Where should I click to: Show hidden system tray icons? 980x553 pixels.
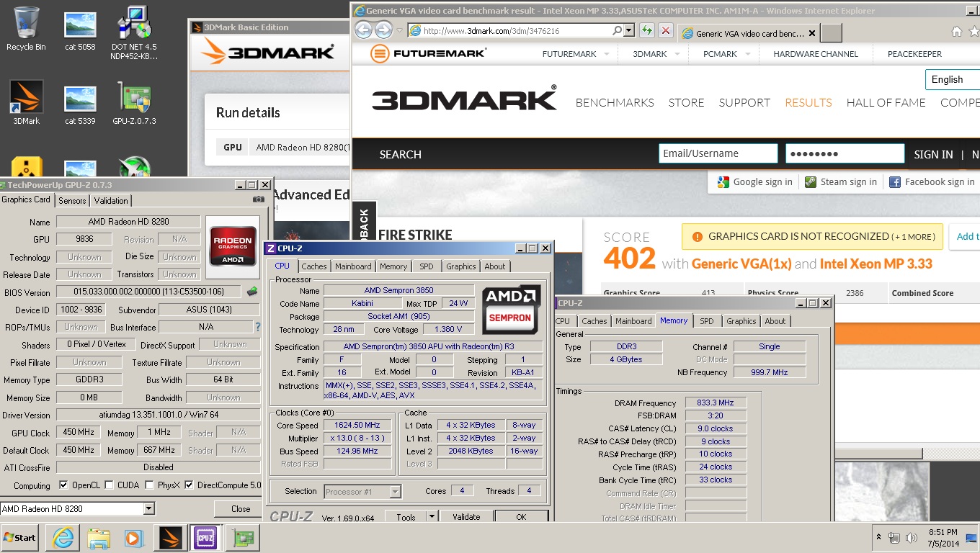coord(878,537)
